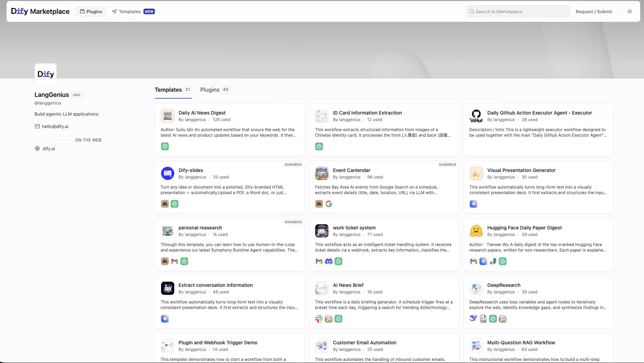Click the Gmail icon in personal reasearch card

pyautogui.click(x=175, y=261)
